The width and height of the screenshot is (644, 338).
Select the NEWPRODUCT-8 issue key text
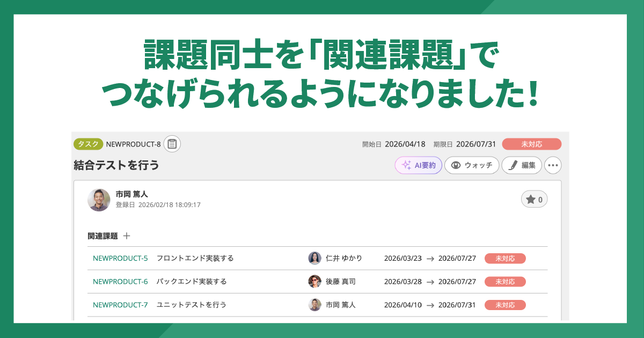(134, 144)
